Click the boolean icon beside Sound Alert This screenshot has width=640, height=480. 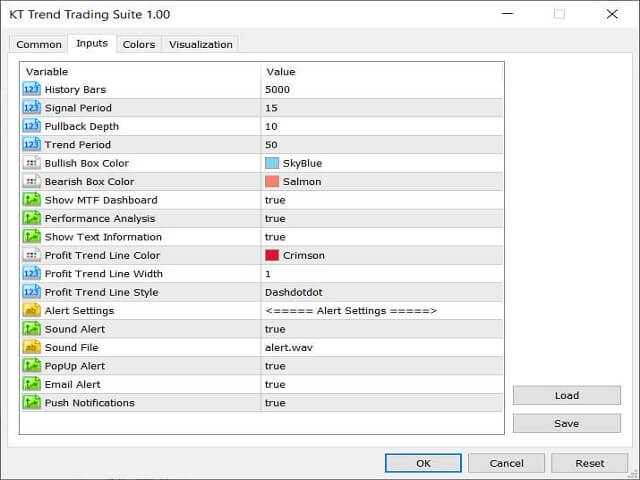pyautogui.click(x=31, y=329)
